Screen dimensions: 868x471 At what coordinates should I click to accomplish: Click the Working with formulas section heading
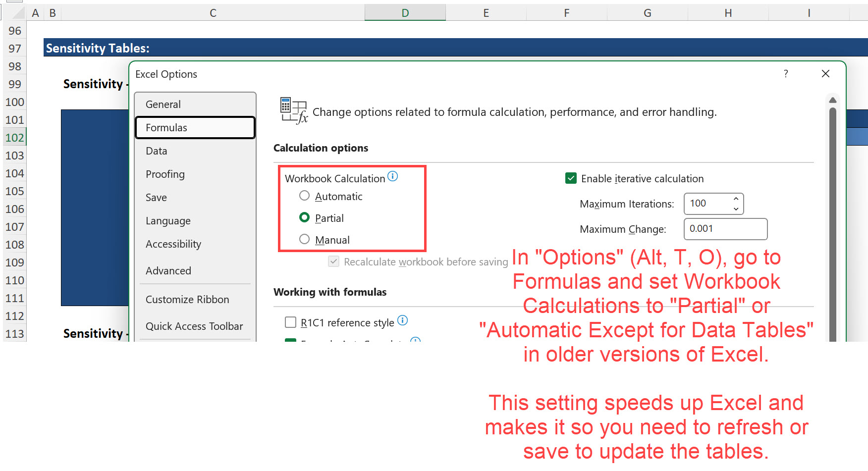pos(330,292)
